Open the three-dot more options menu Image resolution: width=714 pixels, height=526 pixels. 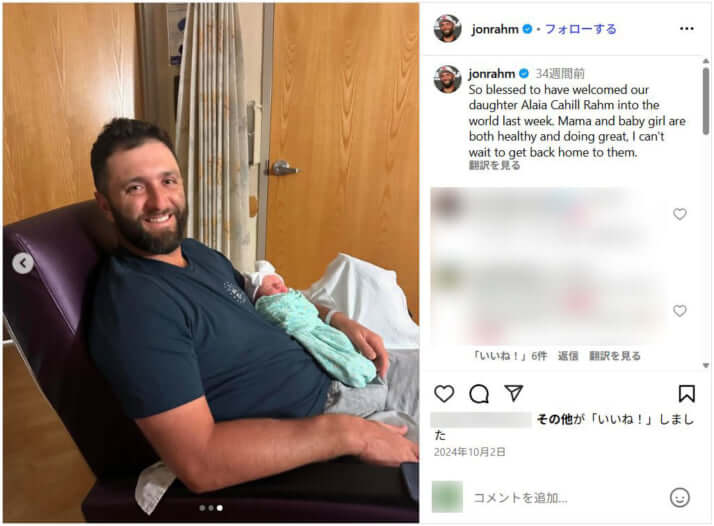[x=687, y=28]
